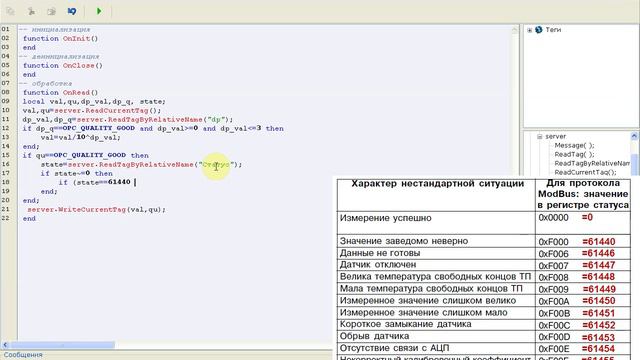Click the red =61440 value

point(599,242)
